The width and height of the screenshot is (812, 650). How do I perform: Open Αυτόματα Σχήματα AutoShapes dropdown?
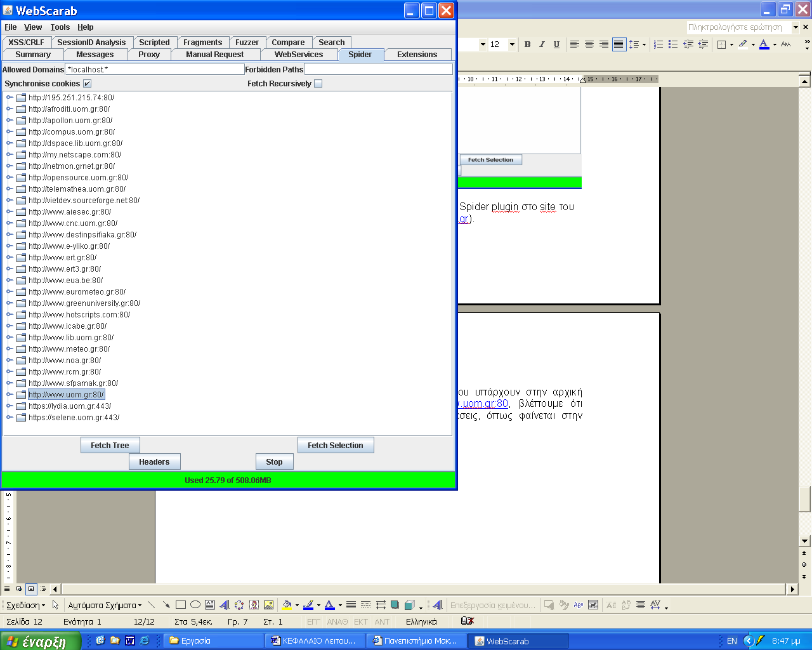[x=105, y=605]
